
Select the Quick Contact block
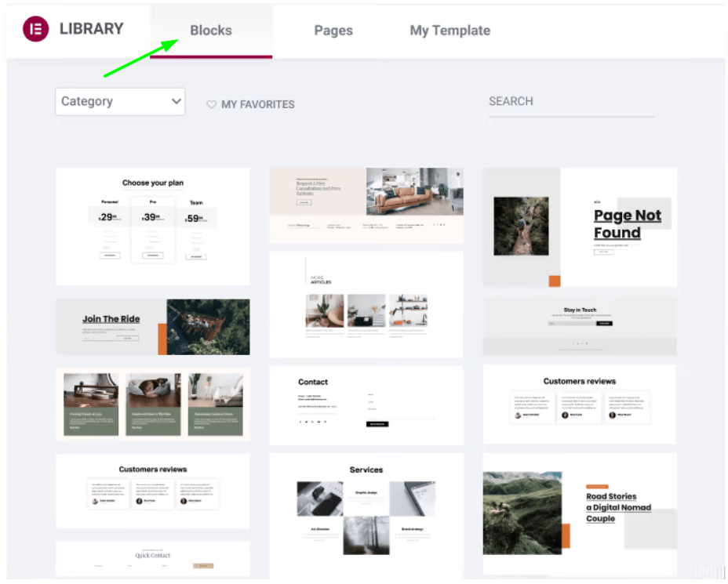tap(153, 558)
